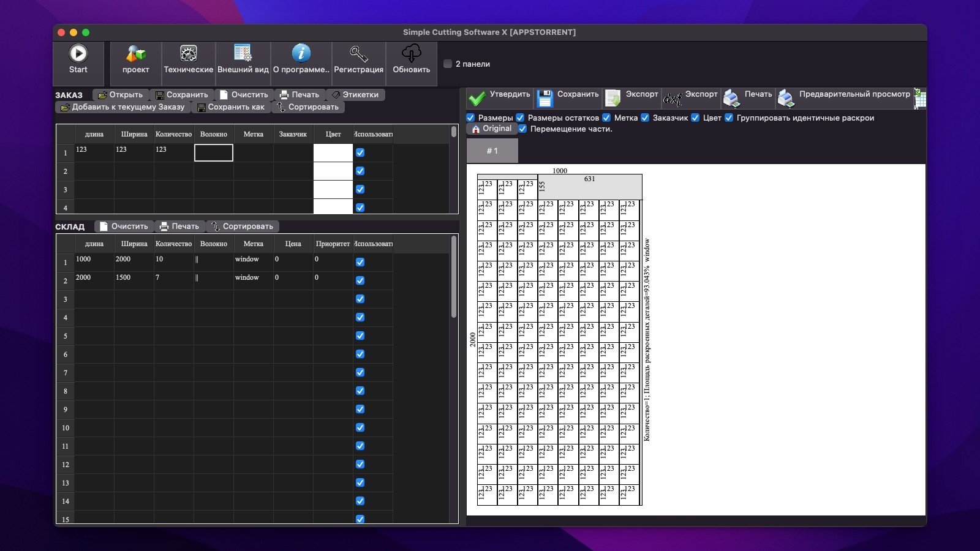Image resolution: width=980 pixels, height=551 pixels.
Task: Open the проект toolbar icon
Action: [135, 54]
